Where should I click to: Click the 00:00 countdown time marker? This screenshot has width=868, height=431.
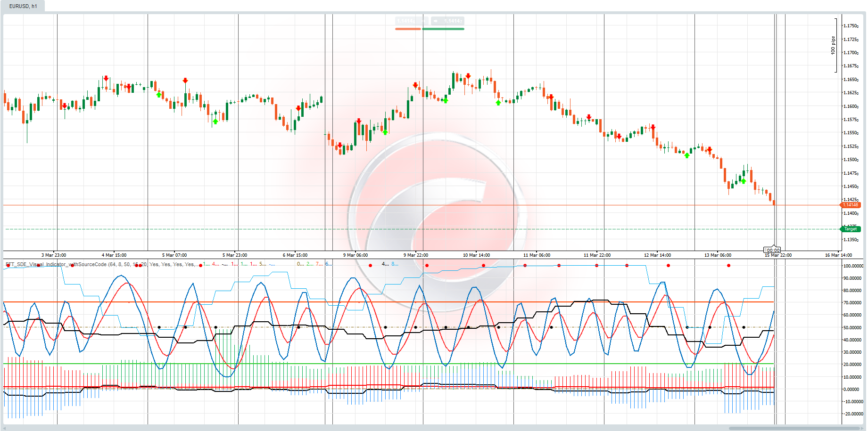(772, 250)
